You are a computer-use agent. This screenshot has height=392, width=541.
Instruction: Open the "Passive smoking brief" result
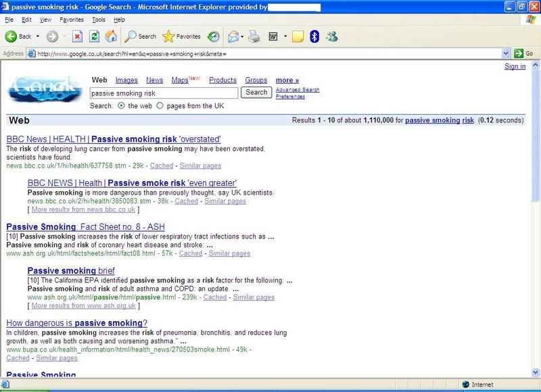tap(71, 270)
